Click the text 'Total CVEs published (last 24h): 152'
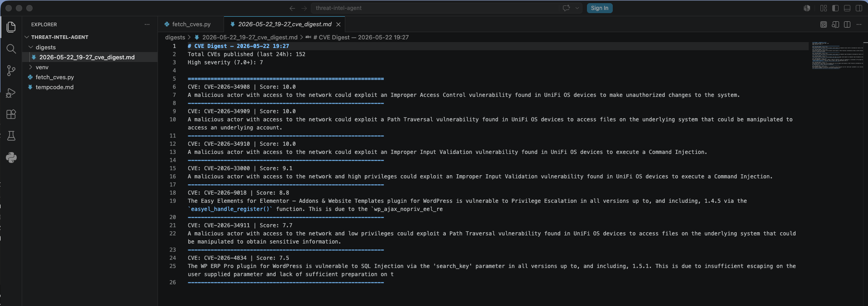 click(x=247, y=54)
